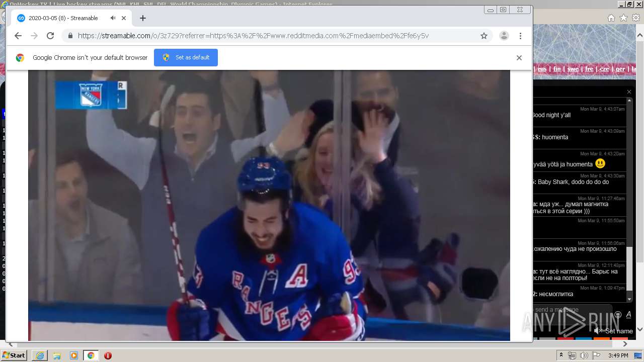
Task: Choose the blue chat color swatch
Action: pos(584,339)
